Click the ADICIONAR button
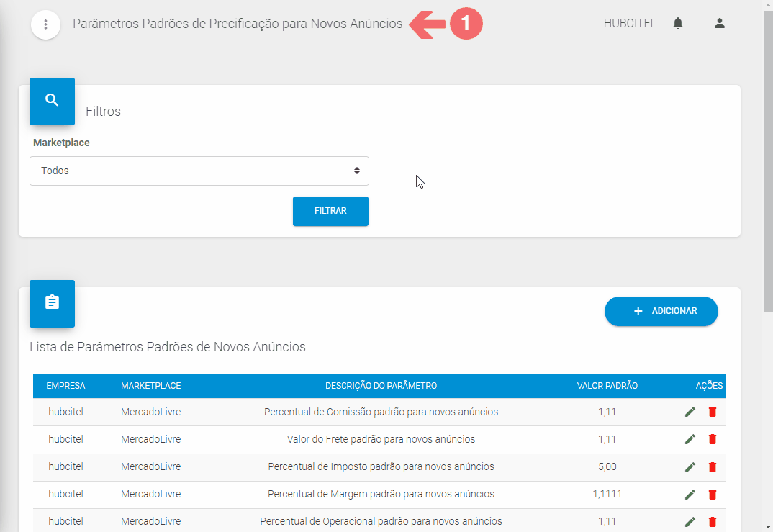 click(x=661, y=311)
